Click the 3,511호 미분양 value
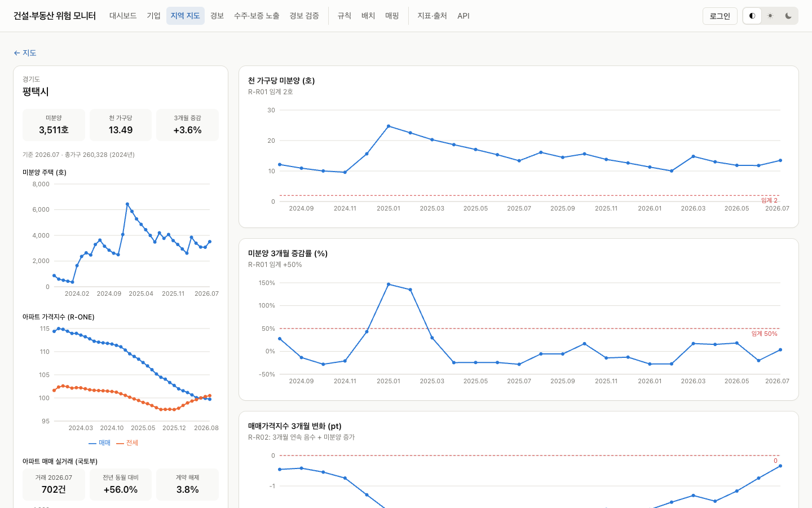 click(54, 130)
